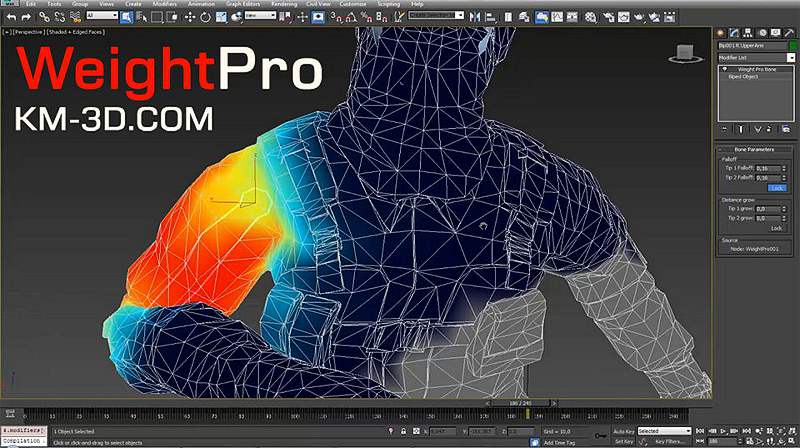The image size is (800, 448).
Task: Activate the Select Object tool
Action: pyautogui.click(x=126, y=17)
